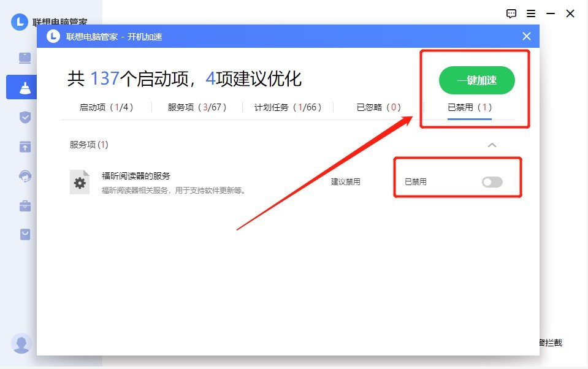Screen dimensions: 588x369
Task: Open the upload box sidebar icon
Action: pos(25,146)
